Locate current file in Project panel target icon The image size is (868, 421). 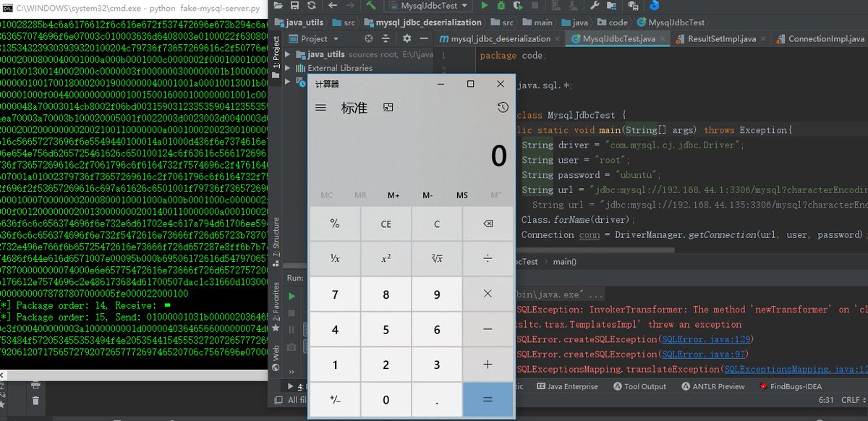tap(368, 39)
